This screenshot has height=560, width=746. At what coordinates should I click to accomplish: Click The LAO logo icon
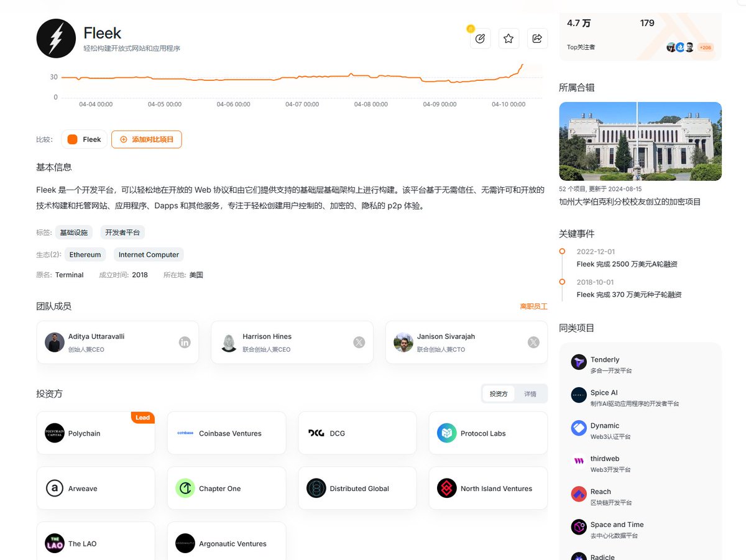tap(55, 543)
